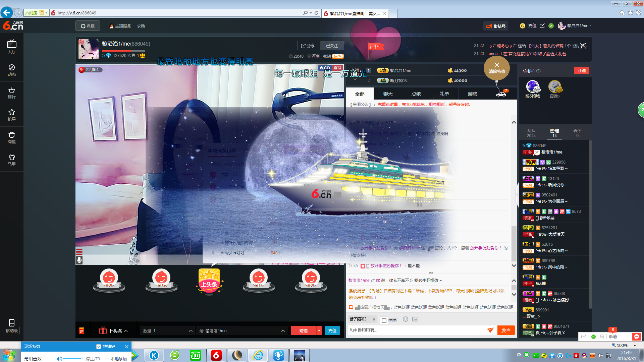Screen dimensions: 644x362
Task: Open the 观众 audience list tab
Action: pyautogui.click(x=531, y=133)
